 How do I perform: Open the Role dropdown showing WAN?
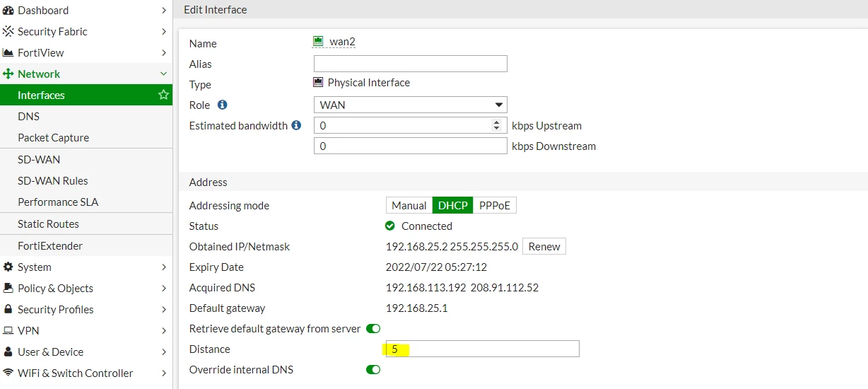click(x=411, y=105)
